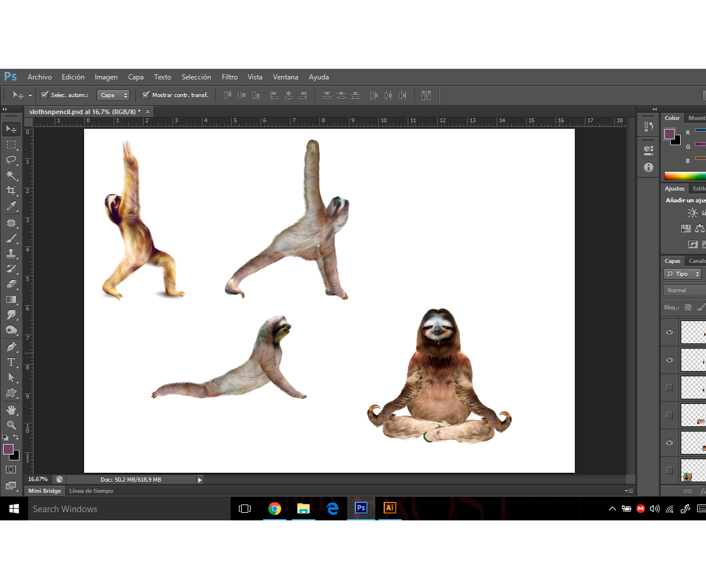Screen dimensions: 706x588
Task: Choose the Horizontal Type tool
Action: (x=11, y=362)
